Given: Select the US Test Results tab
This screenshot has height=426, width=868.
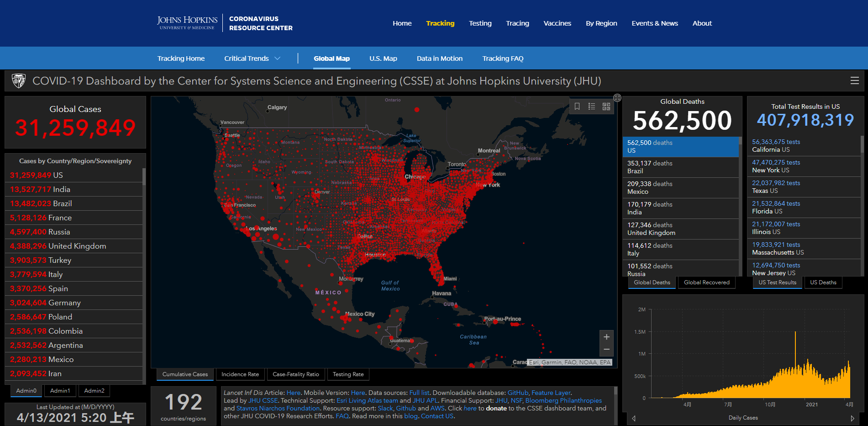Looking at the screenshot, I should coord(778,282).
